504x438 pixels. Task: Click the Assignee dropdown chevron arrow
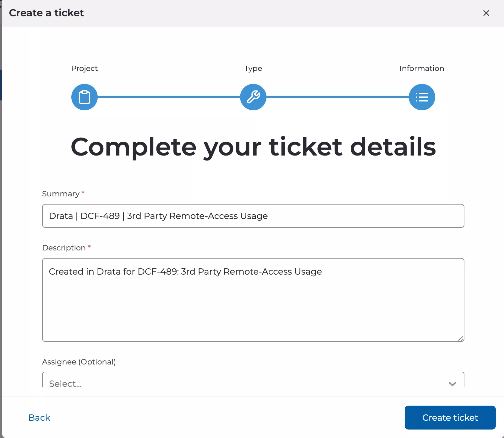click(x=452, y=384)
